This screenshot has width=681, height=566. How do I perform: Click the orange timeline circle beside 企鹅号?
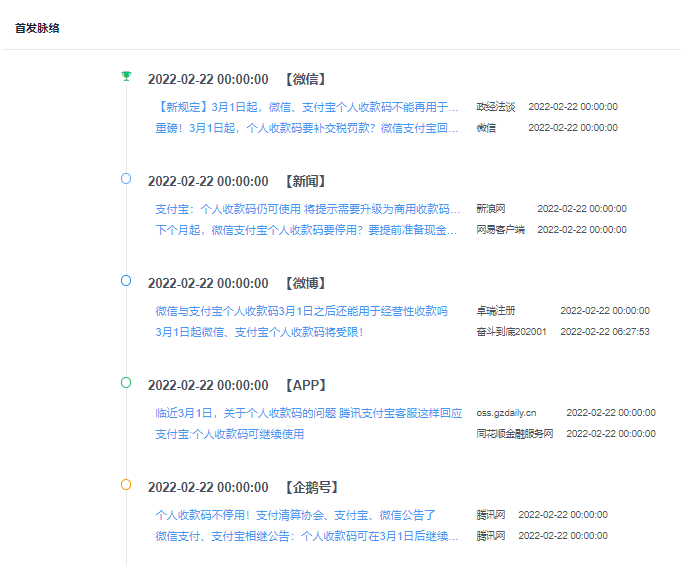(126, 485)
